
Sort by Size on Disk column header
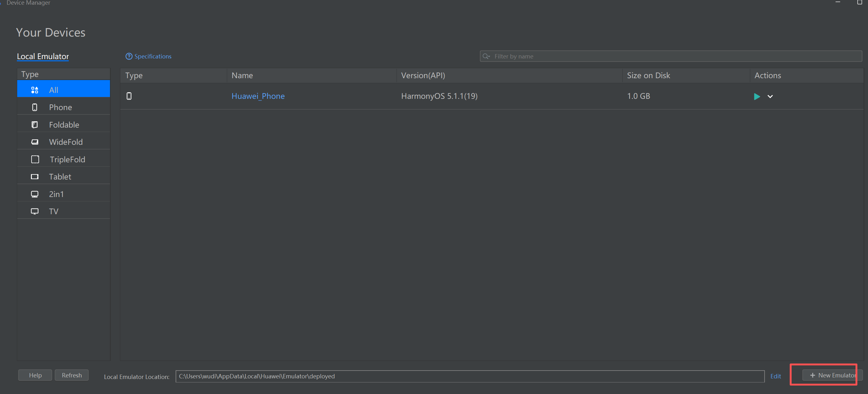(648, 76)
